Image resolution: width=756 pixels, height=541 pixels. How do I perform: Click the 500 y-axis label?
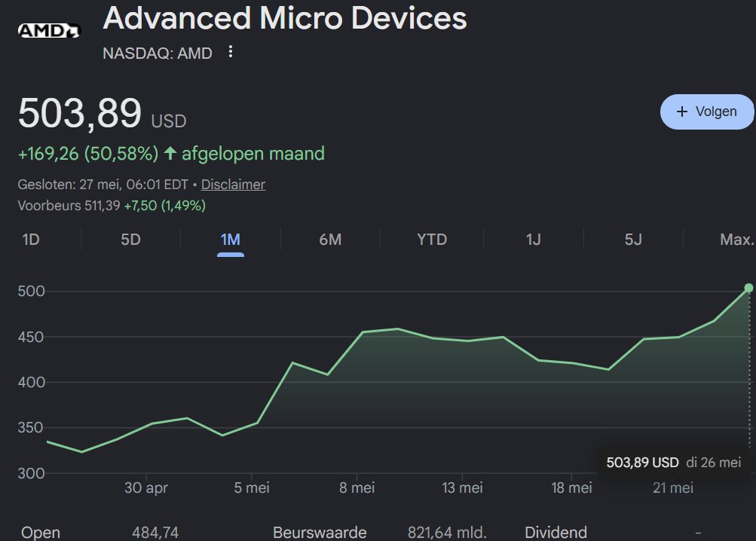[32, 291]
